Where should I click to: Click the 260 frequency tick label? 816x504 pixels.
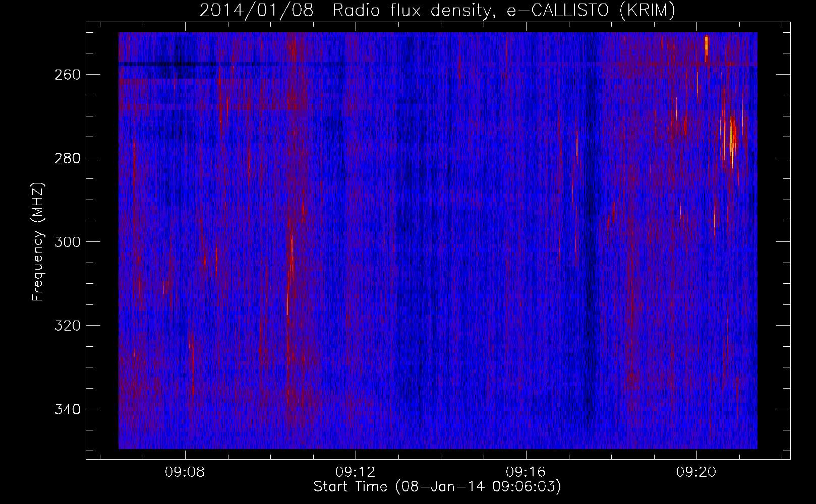67,74
